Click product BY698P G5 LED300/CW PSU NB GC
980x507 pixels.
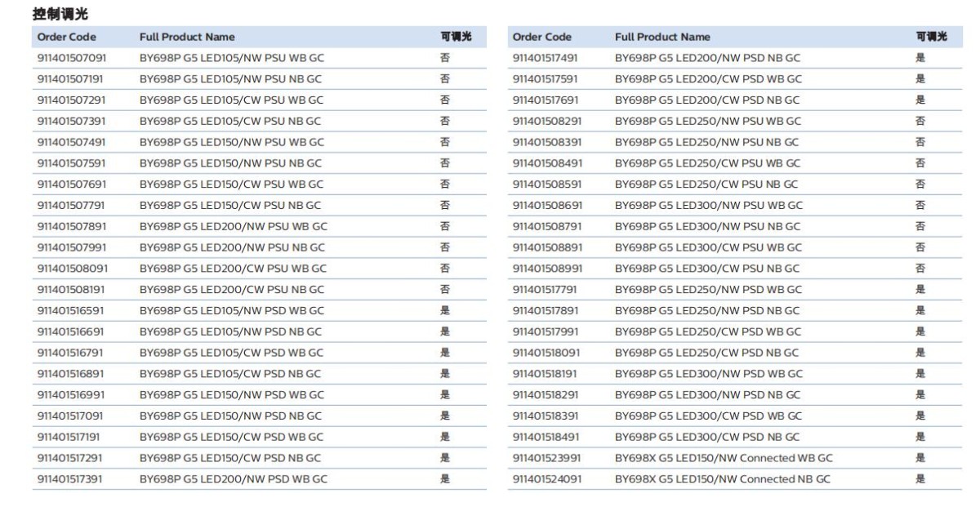(707, 268)
